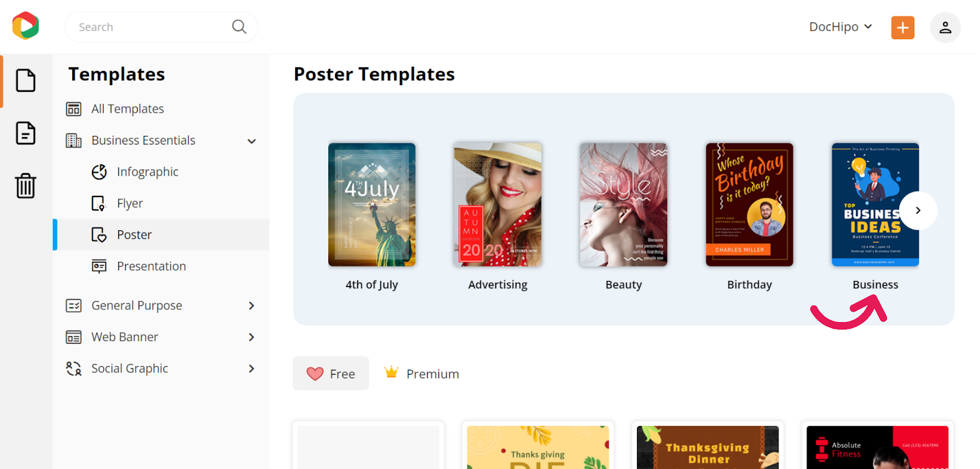This screenshot has width=980, height=469.
Task: Expand the Web Banner chevron
Action: click(x=252, y=337)
